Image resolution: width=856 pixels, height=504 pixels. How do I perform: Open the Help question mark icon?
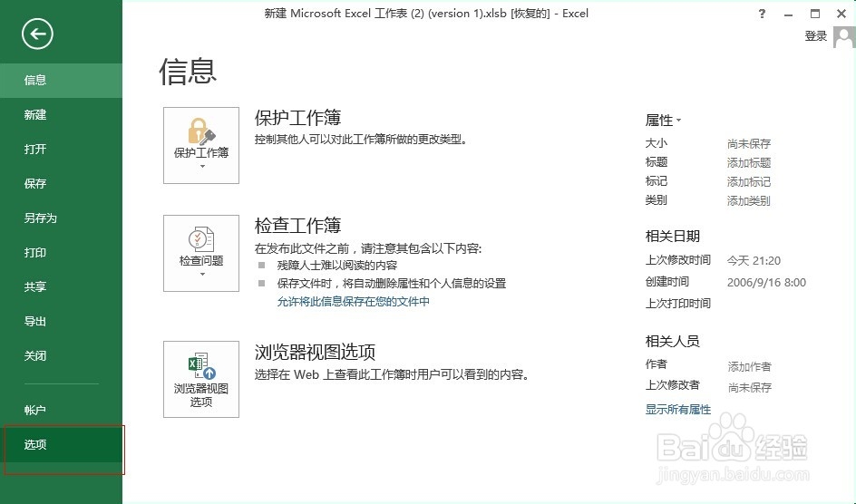762,15
